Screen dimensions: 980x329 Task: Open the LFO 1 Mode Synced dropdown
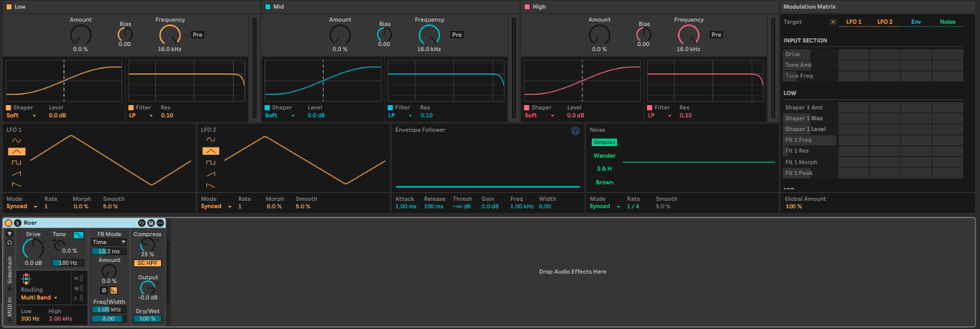tap(22, 207)
